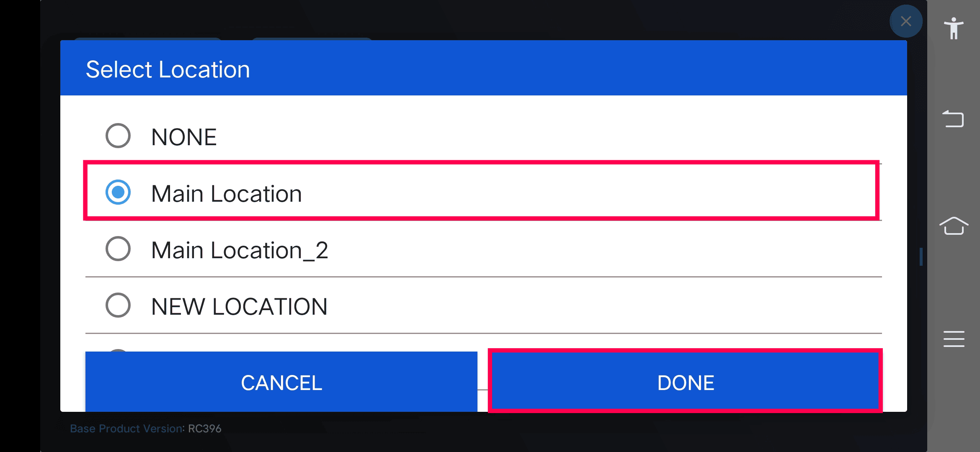
Task: Choose the Main Location_2 radio button
Action: pyautogui.click(x=118, y=249)
